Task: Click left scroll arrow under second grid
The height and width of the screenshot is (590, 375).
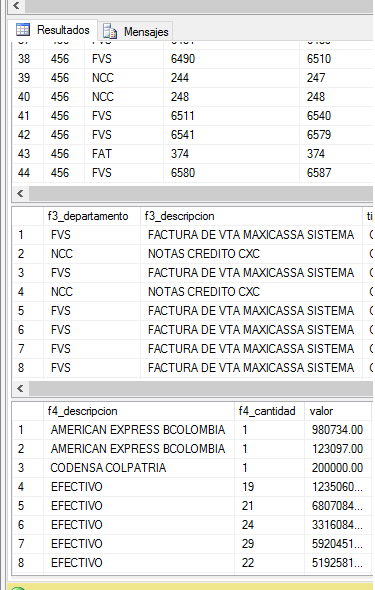Action: [x=20, y=388]
